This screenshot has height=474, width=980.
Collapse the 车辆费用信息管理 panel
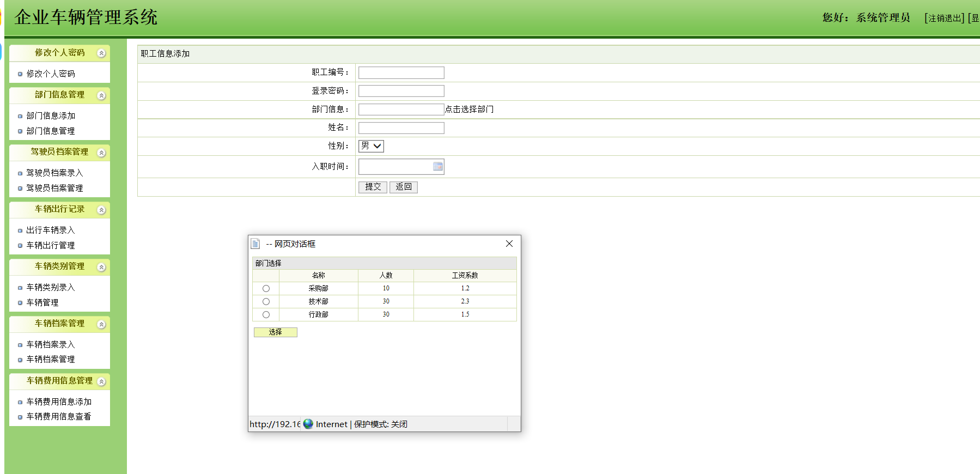[101, 381]
